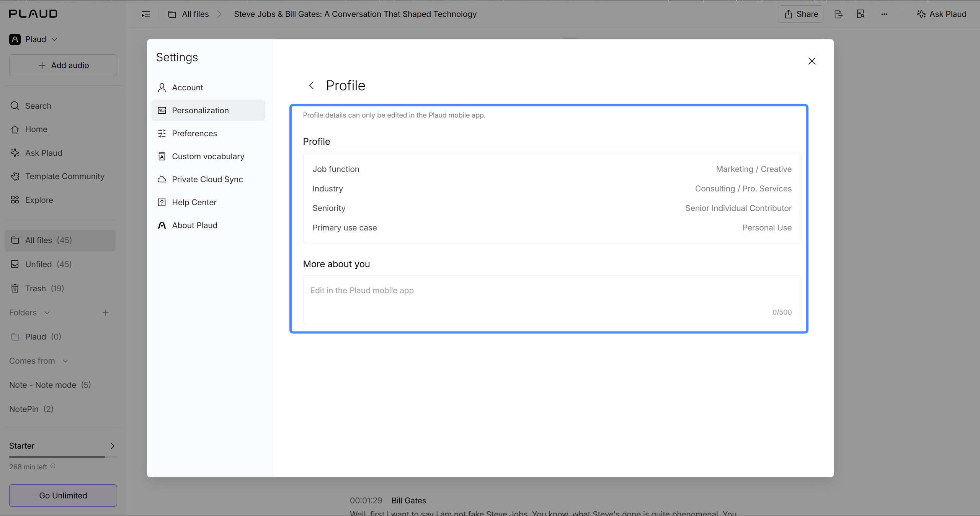Open the Plaud workspace dropdown
This screenshot has height=516, width=980.
coord(33,39)
